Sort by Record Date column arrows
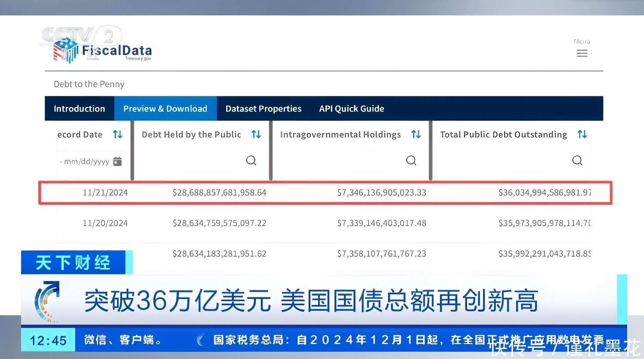Viewport: 644px width, 359px height. (118, 134)
